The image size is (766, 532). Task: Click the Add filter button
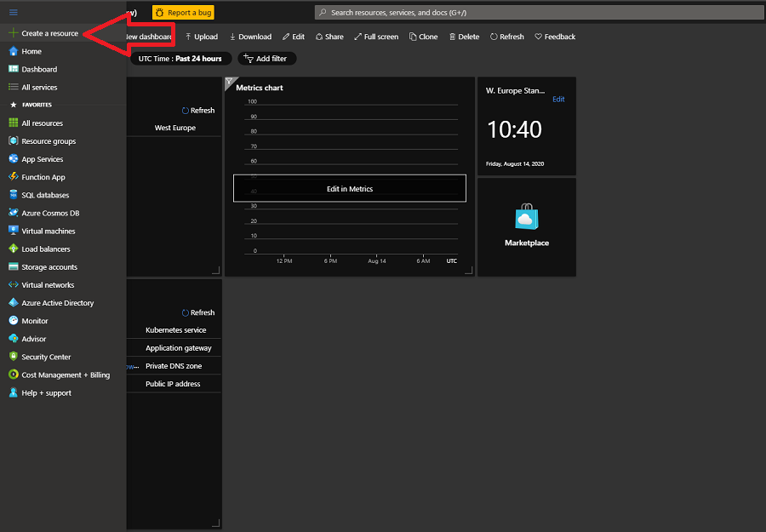[x=266, y=59]
